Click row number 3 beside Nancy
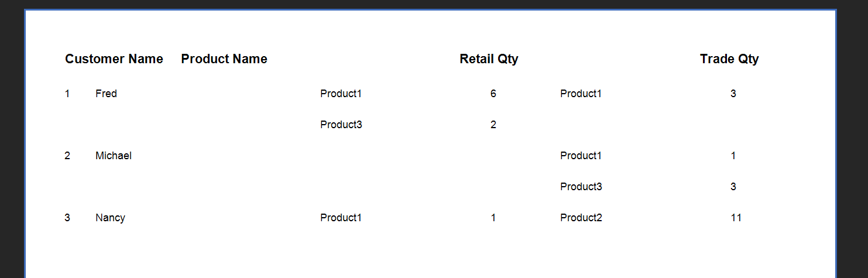 67,218
